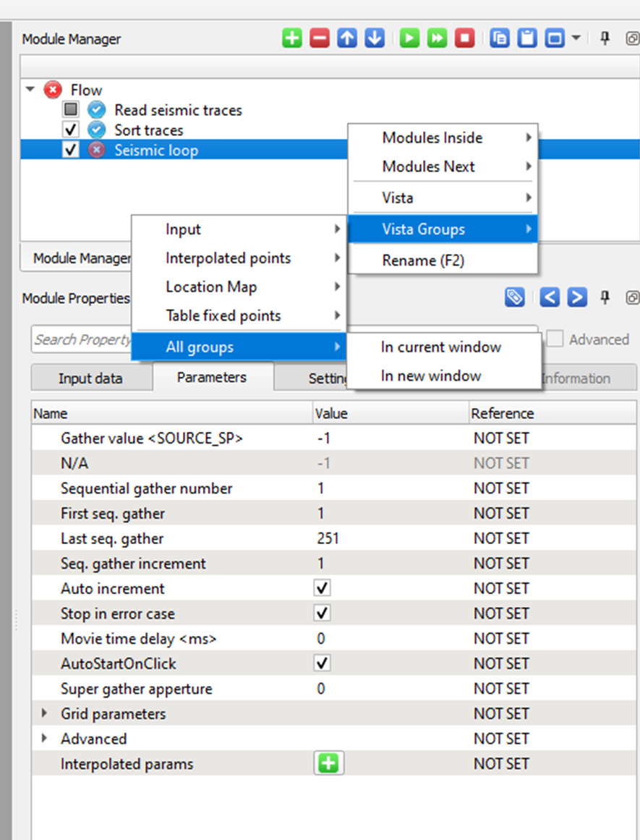Choose 'In current window' menu option
Image resolution: width=640 pixels, height=840 pixels.
coord(440,347)
